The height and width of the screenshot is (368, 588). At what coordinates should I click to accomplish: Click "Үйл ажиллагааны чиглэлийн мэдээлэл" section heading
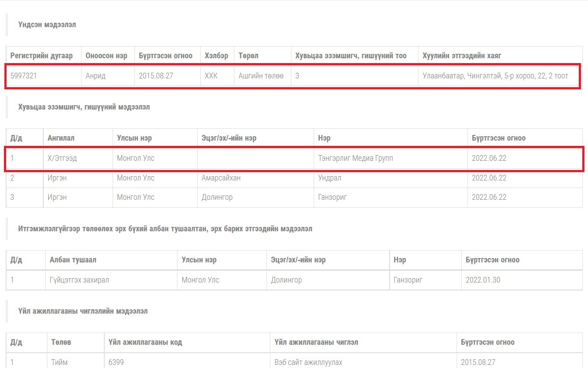(83, 311)
